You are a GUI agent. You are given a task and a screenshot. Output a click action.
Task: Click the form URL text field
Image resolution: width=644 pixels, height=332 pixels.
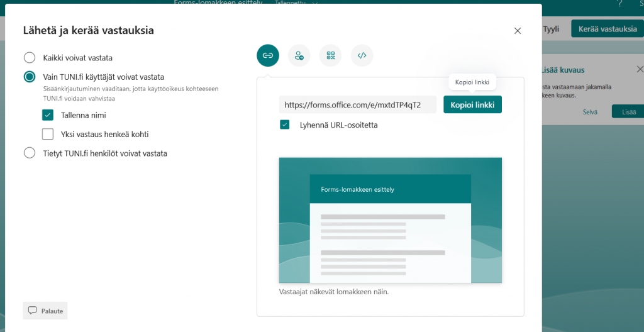coord(357,104)
